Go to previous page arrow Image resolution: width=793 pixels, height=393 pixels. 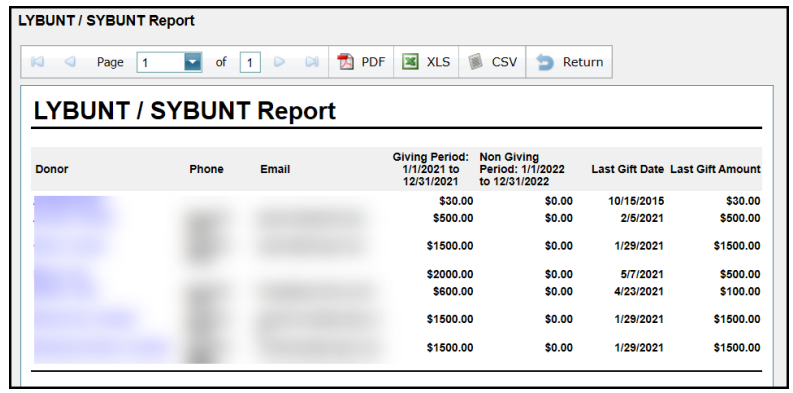click(70, 62)
